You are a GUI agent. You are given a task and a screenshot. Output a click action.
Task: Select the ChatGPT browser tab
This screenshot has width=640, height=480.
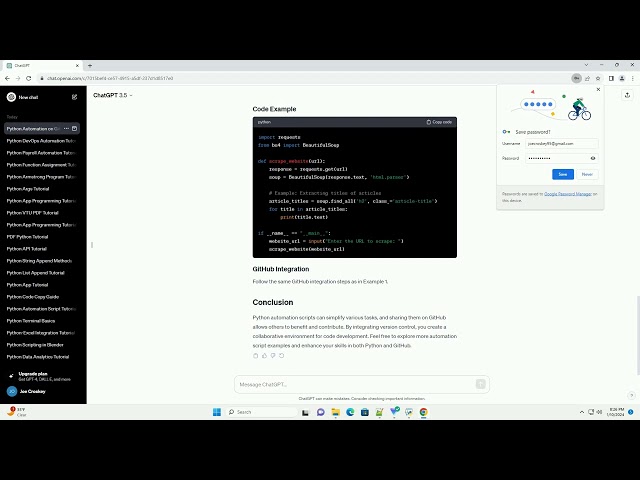tap(42, 65)
